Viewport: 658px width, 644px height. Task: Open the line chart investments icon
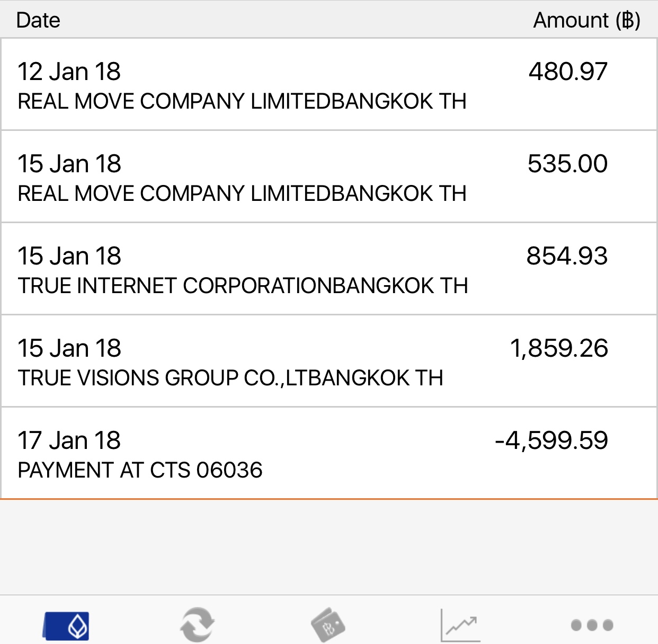click(460, 625)
